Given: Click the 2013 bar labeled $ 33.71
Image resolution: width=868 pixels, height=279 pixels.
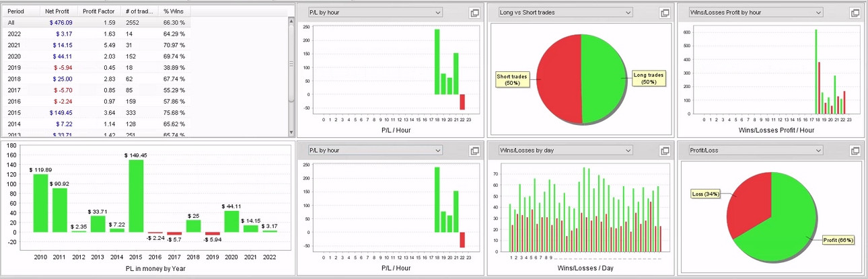Looking at the screenshot, I should pos(98,224).
